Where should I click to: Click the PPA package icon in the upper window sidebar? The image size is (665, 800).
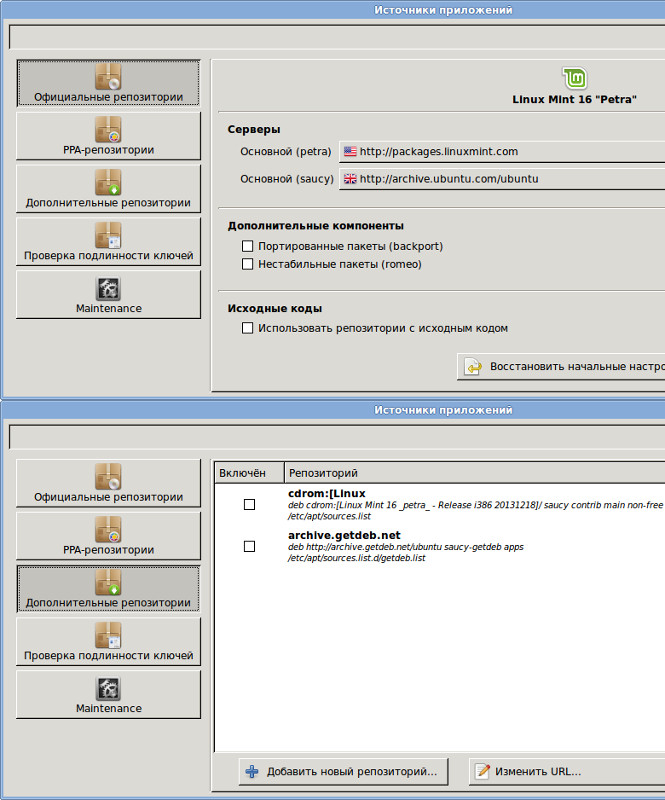(x=108, y=130)
